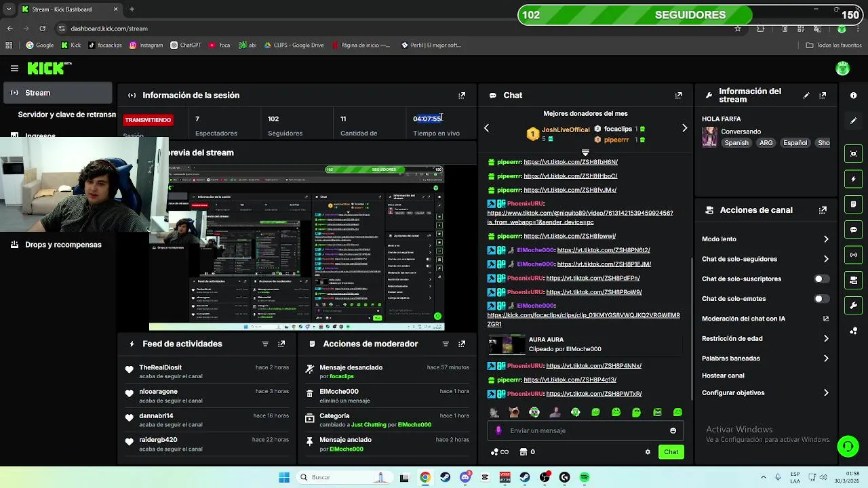868x488 pixels.
Task: Pop out the Chat panel
Action: pyautogui.click(x=678, y=96)
